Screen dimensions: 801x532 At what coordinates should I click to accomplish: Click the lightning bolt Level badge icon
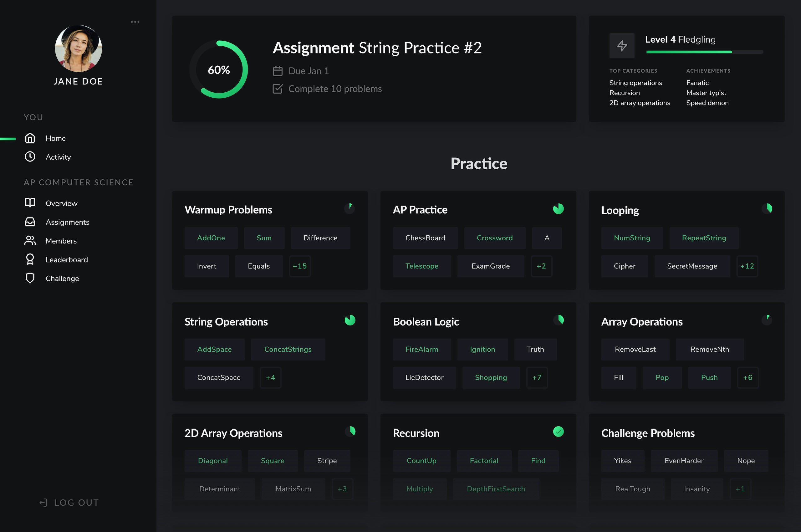[622, 45]
